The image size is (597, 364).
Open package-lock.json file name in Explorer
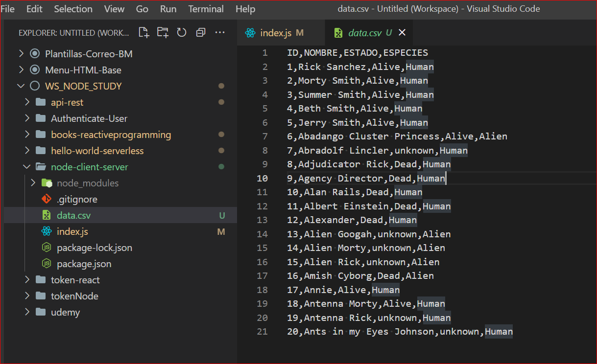pyautogui.click(x=95, y=248)
